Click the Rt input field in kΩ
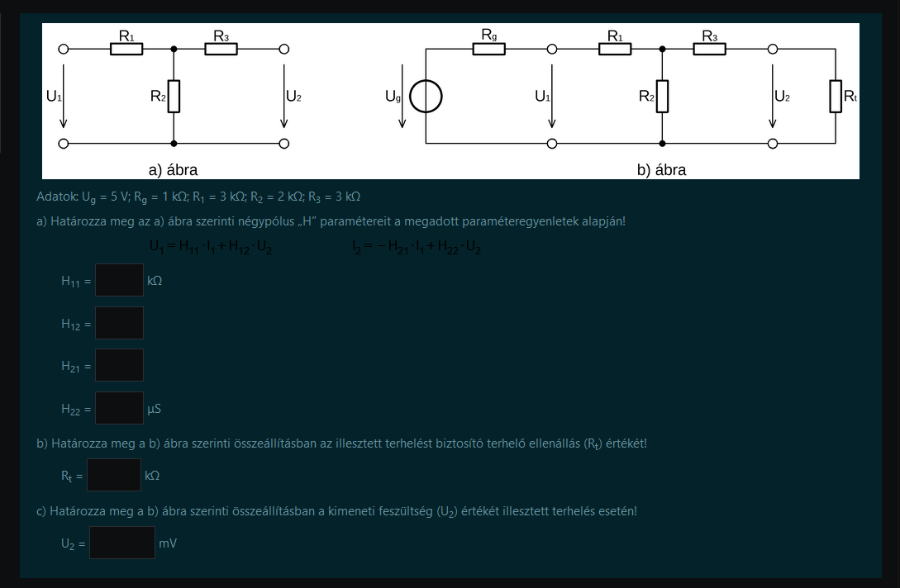 [x=114, y=475]
